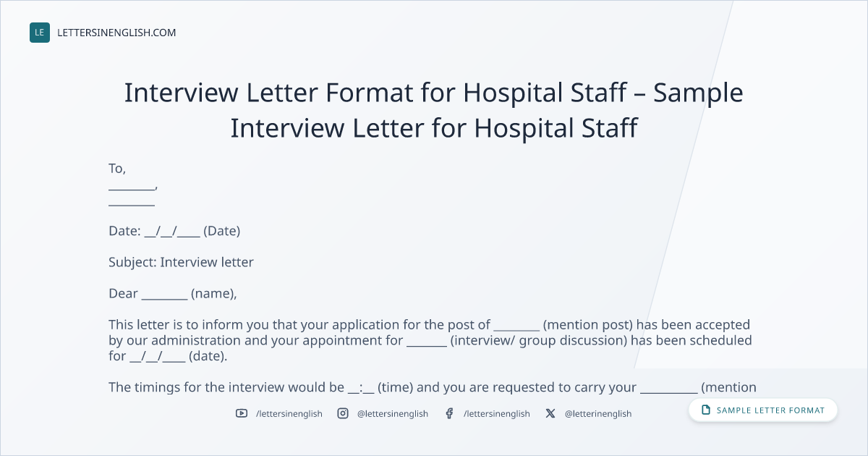The width and height of the screenshot is (868, 456).
Task: Click the document icon in Sample Letter Format badge
Action: [x=706, y=410]
